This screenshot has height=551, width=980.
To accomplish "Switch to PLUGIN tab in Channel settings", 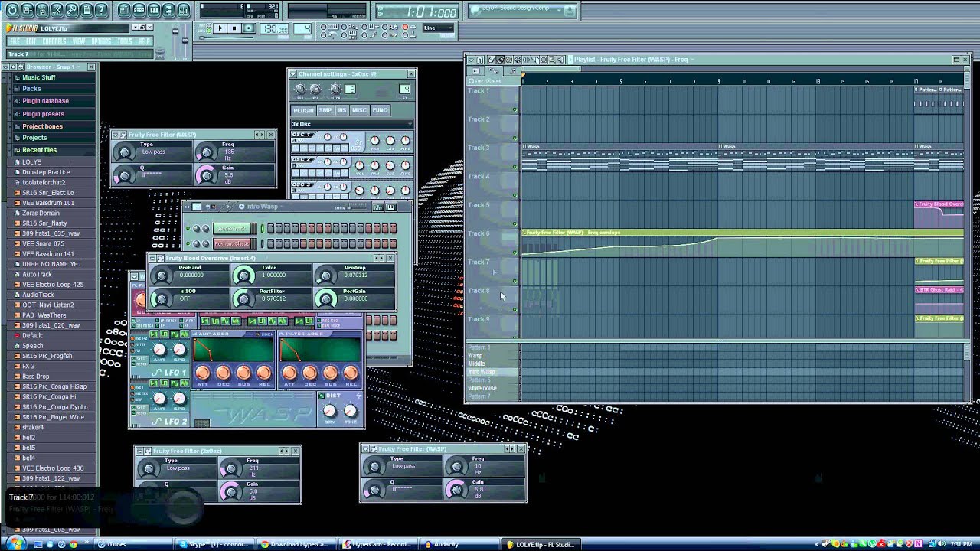I will [x=304, y=110].
